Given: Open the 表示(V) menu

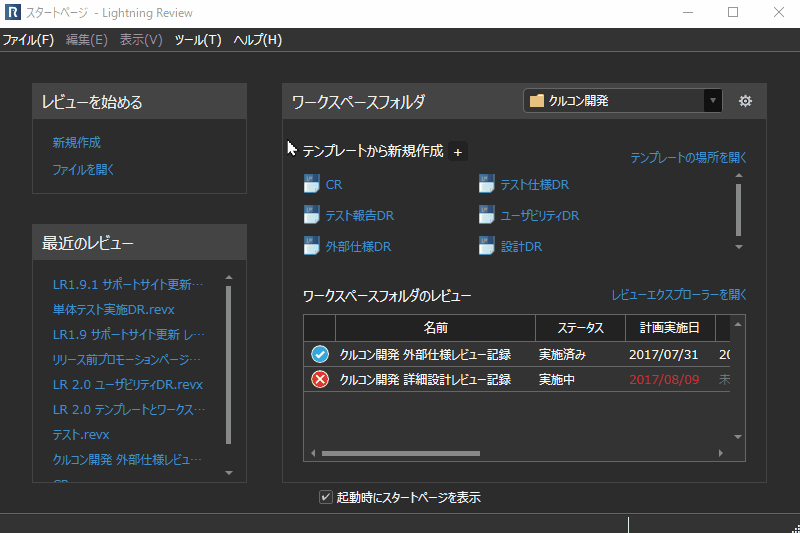Looking at the screenshot, I should (x=141, y=40).
